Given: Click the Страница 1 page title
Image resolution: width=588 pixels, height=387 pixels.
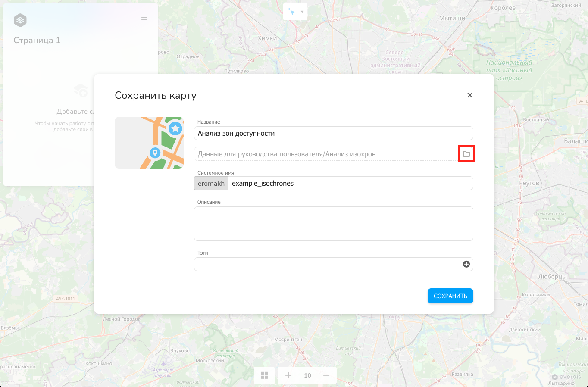Looking at the screenshot, I should click(37, 40).
